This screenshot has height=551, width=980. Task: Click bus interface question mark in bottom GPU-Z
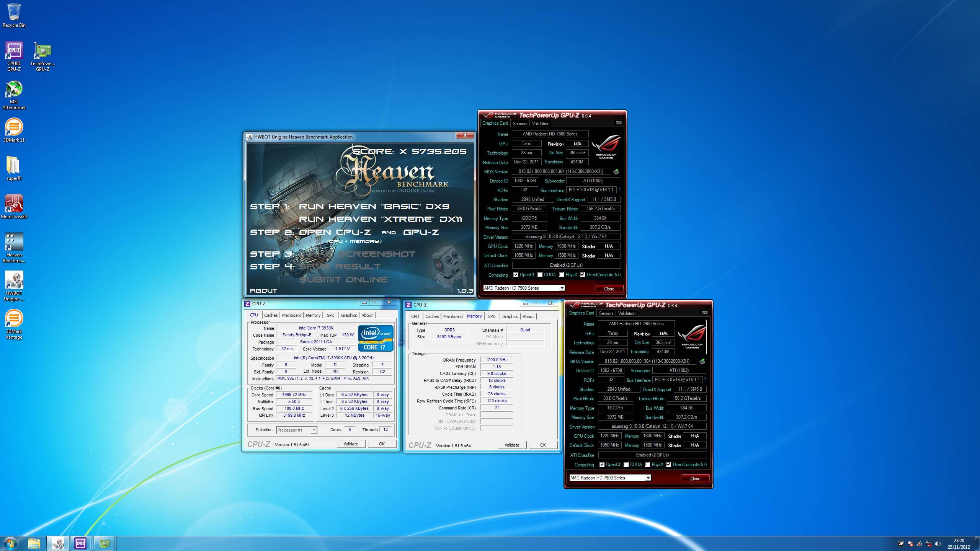click(705, 380)
